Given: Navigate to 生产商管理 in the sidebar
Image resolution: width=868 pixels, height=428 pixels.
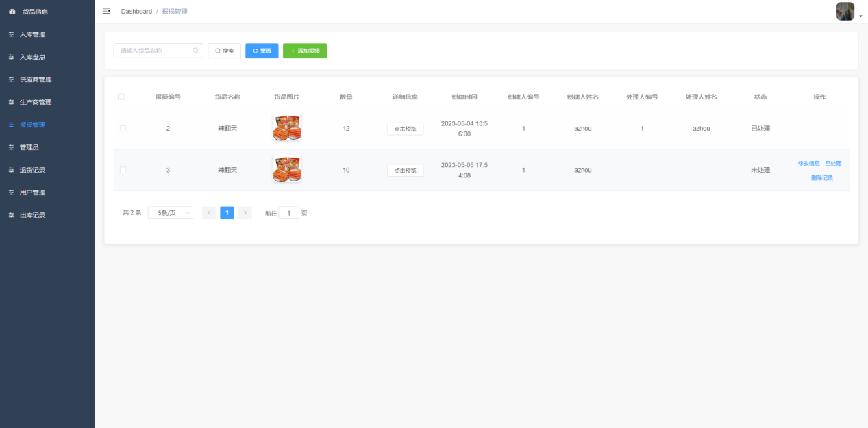Looking at the screenshot, I should (35, 102).
